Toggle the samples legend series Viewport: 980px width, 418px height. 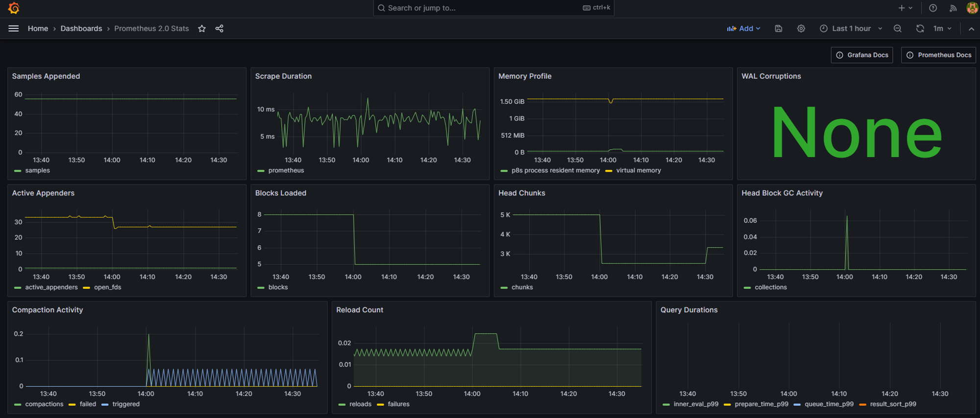pyautogui.click(x=37, y=170)
